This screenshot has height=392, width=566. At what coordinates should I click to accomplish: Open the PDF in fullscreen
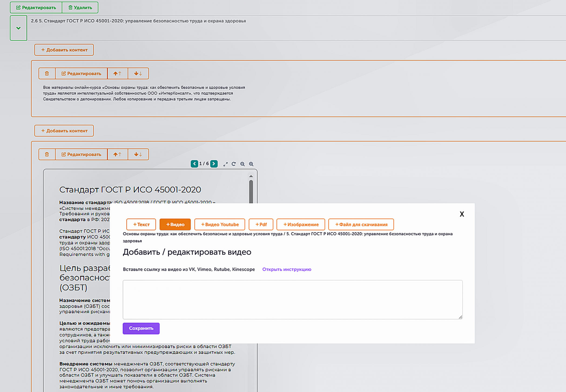point(225,164)
